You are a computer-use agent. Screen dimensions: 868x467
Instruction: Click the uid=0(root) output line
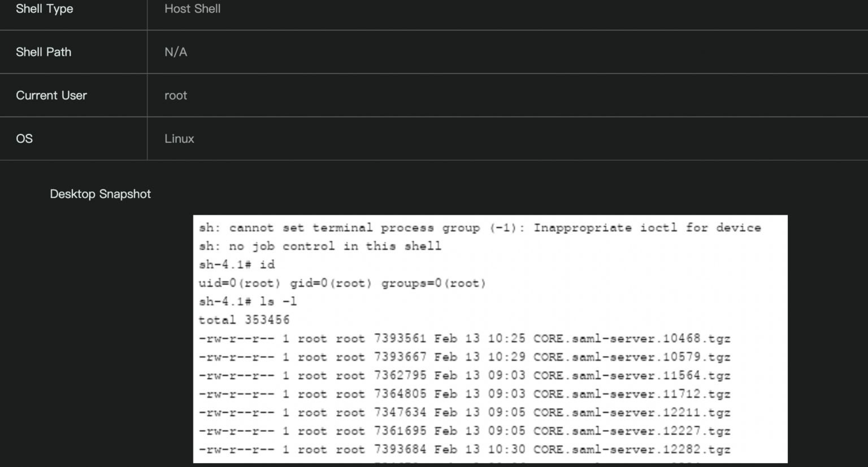342,283
